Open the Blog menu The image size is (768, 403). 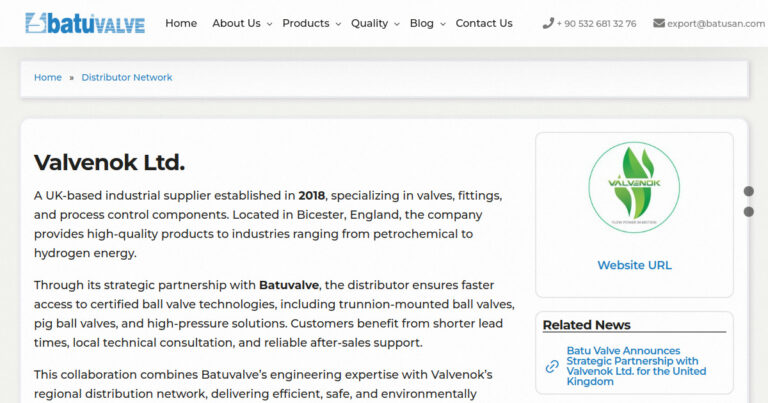pos(421,23)
